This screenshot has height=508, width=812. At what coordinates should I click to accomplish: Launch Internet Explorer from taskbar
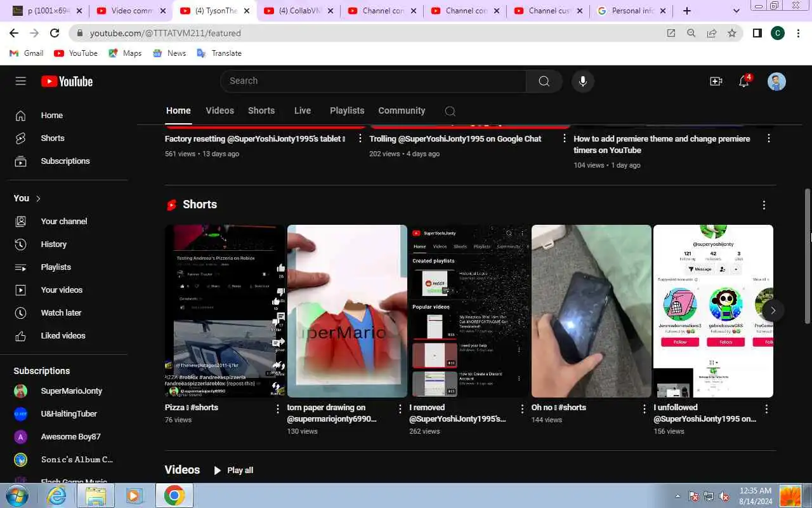[57, 495]
